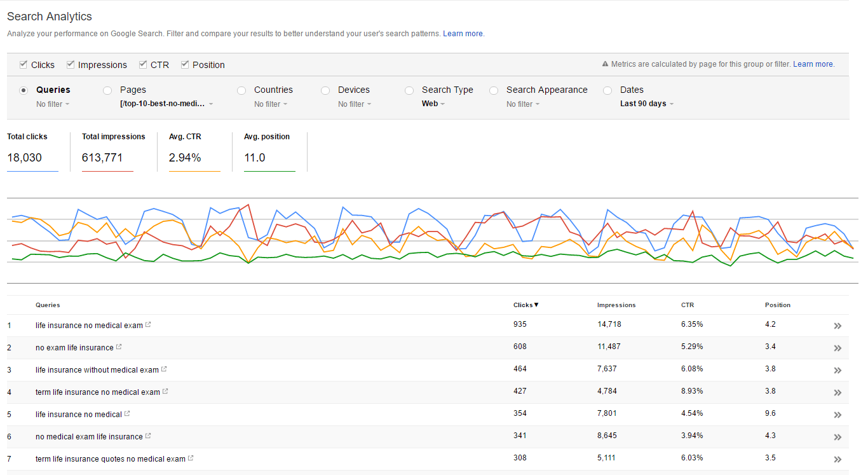868x475 pixels.
Task: Open the Countries 'No filter' dropdown
Action: point(271,104)
